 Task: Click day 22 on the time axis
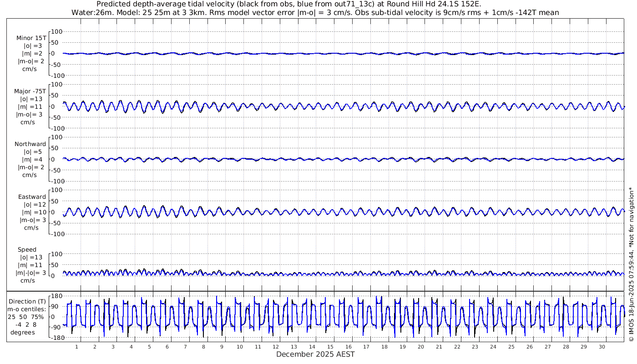point(457,347)
